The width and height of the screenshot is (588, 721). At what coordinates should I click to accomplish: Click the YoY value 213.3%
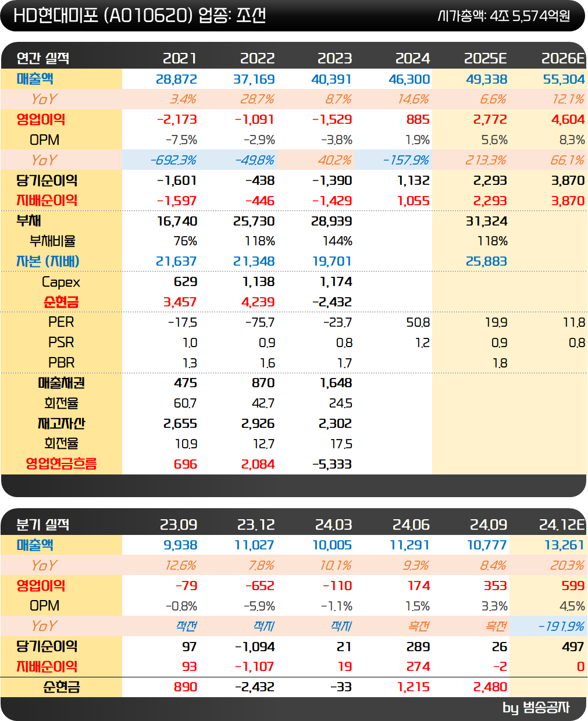tap(485, 160)
